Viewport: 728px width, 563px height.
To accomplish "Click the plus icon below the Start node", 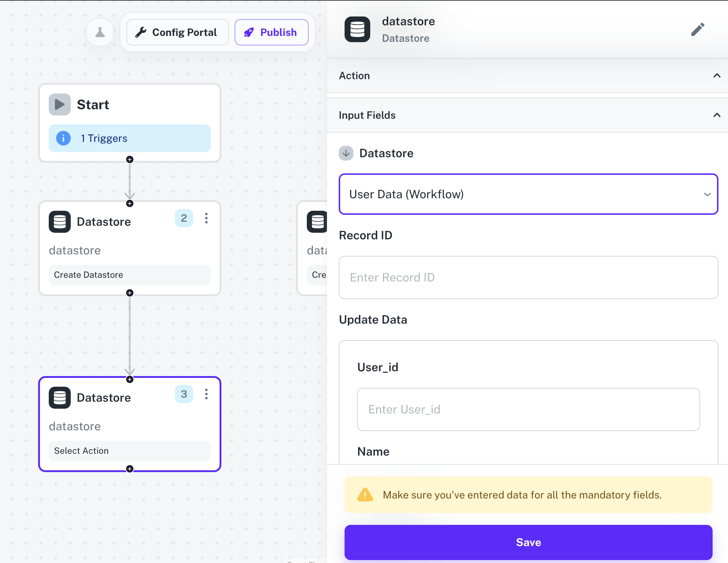I will pos(129,159).
